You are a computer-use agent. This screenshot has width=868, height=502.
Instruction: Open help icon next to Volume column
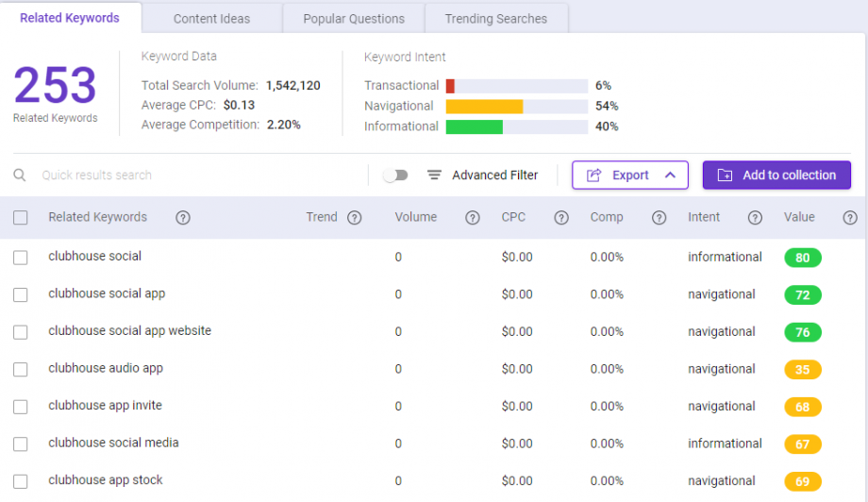click(472, 218)
